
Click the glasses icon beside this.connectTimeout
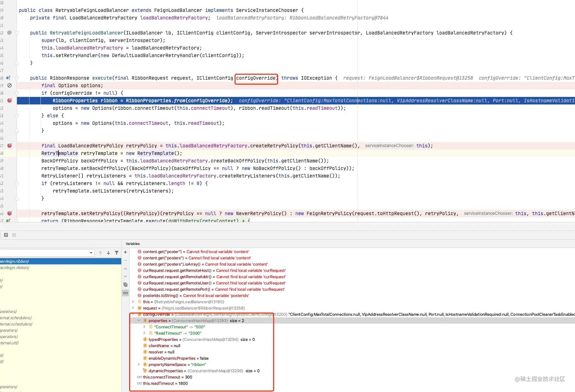pos(140,377)
